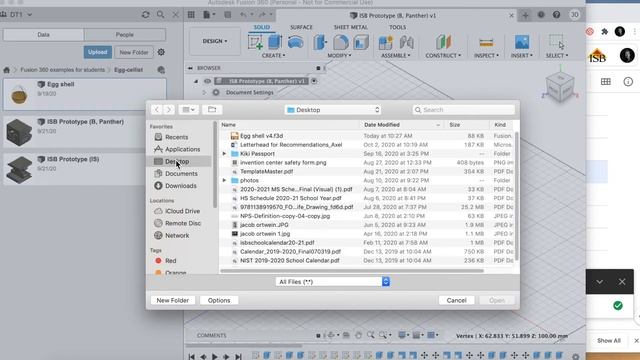Open the Desktop location popup in dialog
Image resolution: width=640 pixels, height=360 pixels.
point(333,110)
